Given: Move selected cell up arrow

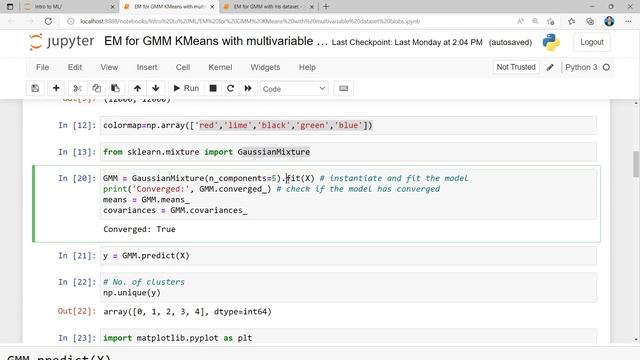Looking at the screenshot, I should (138, 89).
